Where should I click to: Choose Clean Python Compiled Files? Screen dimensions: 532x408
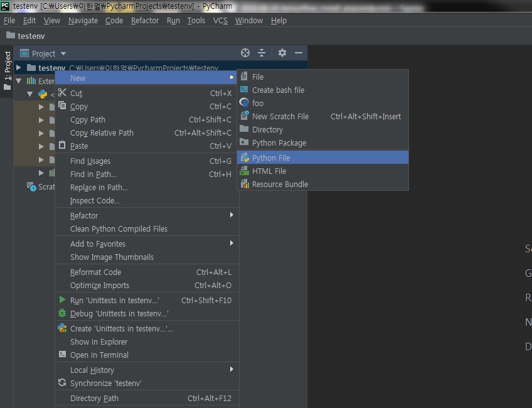[x=147, y=228]
